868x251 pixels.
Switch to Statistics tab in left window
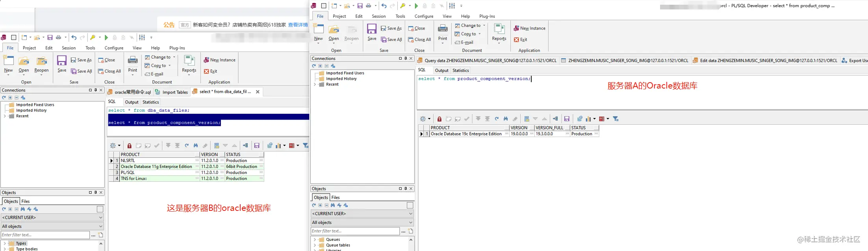150,102
